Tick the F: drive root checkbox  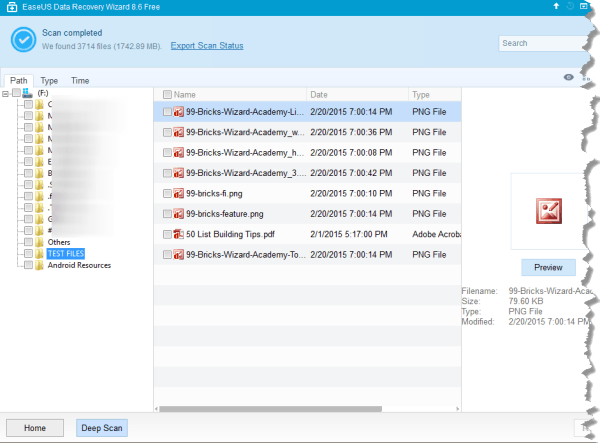click(x=16, y=93)
